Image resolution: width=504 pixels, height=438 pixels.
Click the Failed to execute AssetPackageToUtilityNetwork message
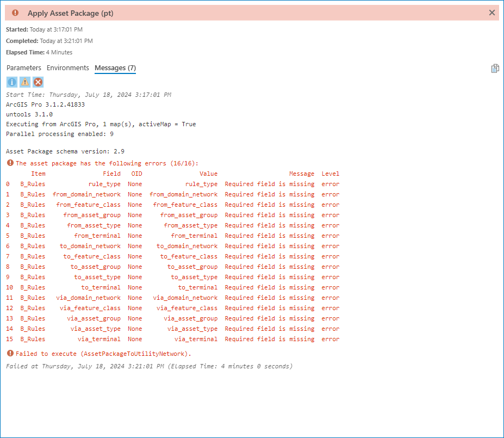[x=98, y=353]
